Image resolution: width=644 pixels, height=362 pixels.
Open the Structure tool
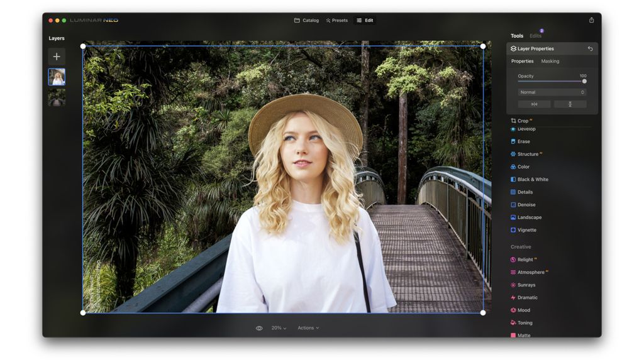[529, 154]
